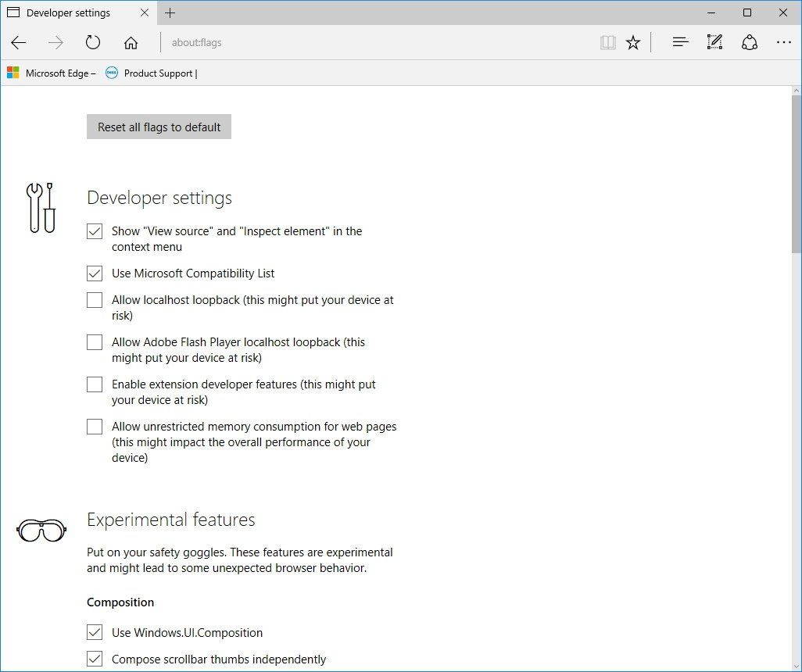Open the Hub panel
Screen dimensions: 802x672
point(680,42)
